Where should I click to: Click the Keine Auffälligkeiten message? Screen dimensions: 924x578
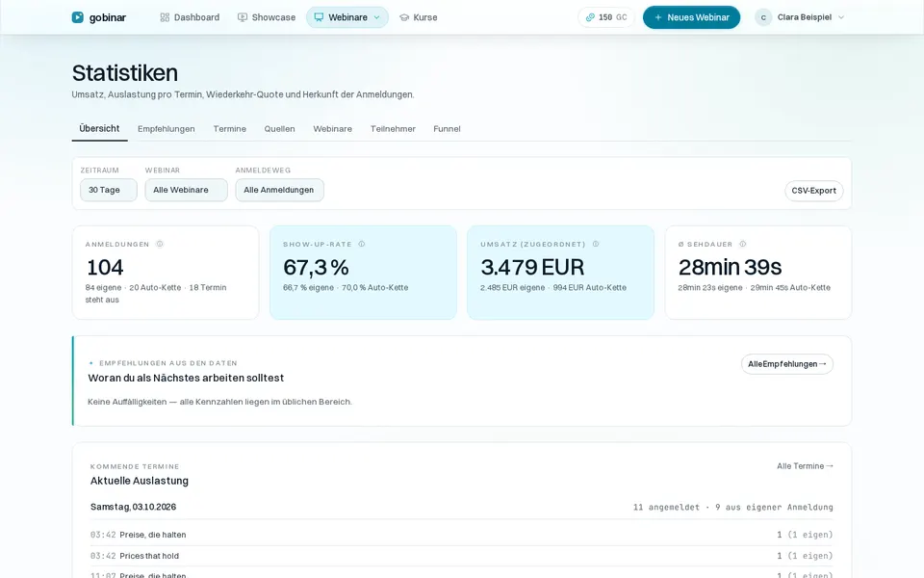pyautogui.click(x=219, y=402)
